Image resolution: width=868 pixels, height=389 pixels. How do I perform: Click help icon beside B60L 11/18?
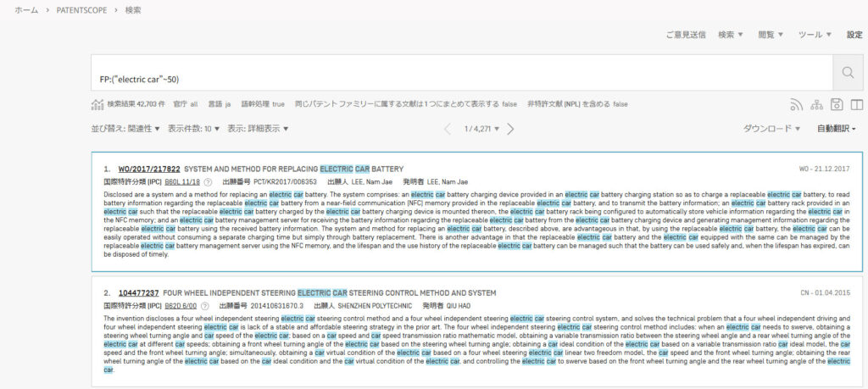pyautogui.click(x=208, y=182)
